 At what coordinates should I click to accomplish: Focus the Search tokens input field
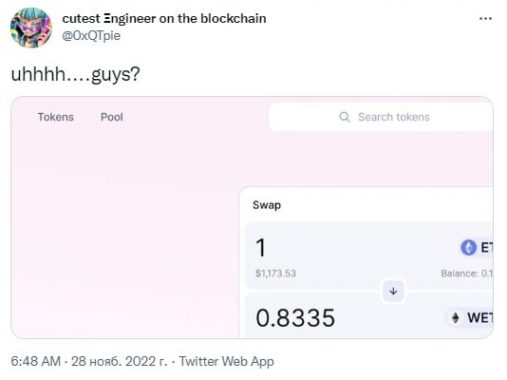click(381, 117)
